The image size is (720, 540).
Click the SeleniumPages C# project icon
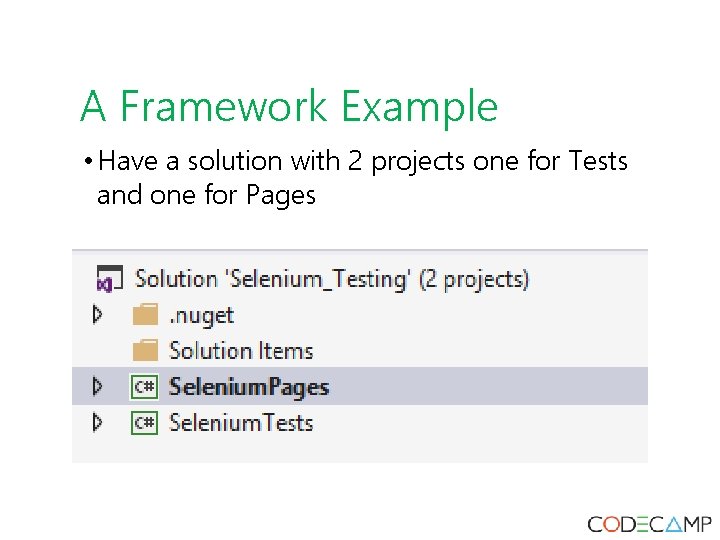coord(145,387)
